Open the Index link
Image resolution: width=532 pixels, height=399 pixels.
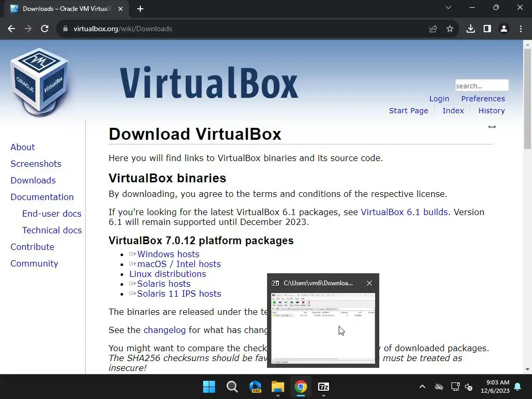pyautogui.click(x=453, y=111)
